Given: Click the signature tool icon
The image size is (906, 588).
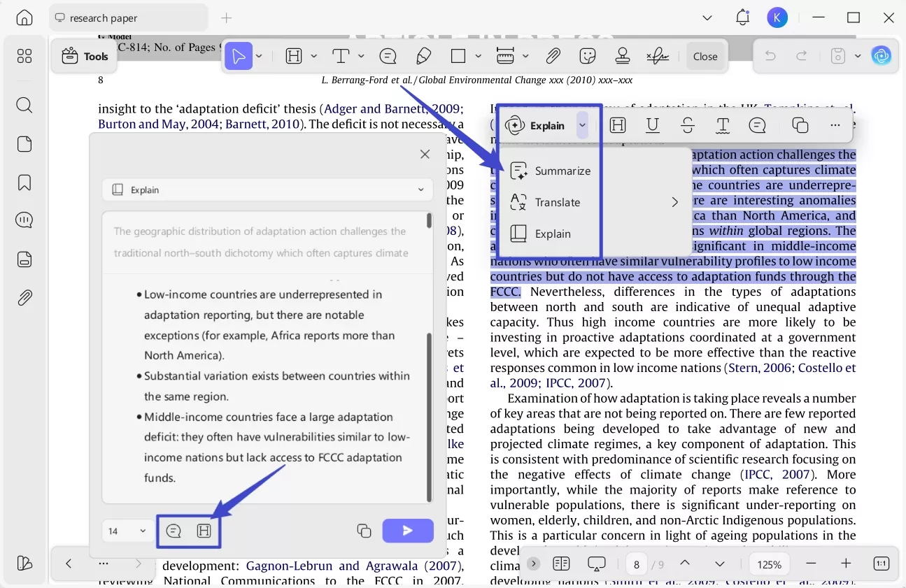Looking at the screenshot, I should tap(657, 56).
